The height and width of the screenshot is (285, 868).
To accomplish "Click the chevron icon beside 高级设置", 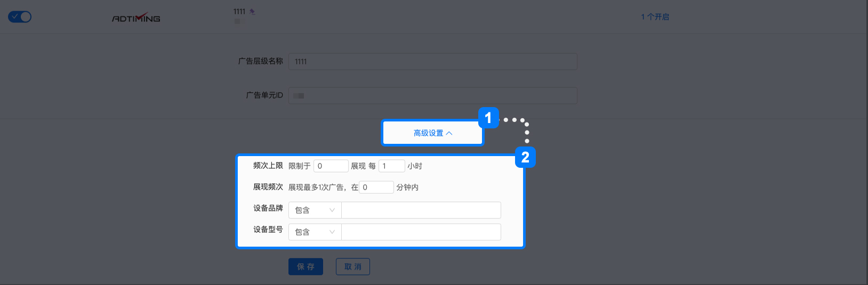I will click(449, 133).
